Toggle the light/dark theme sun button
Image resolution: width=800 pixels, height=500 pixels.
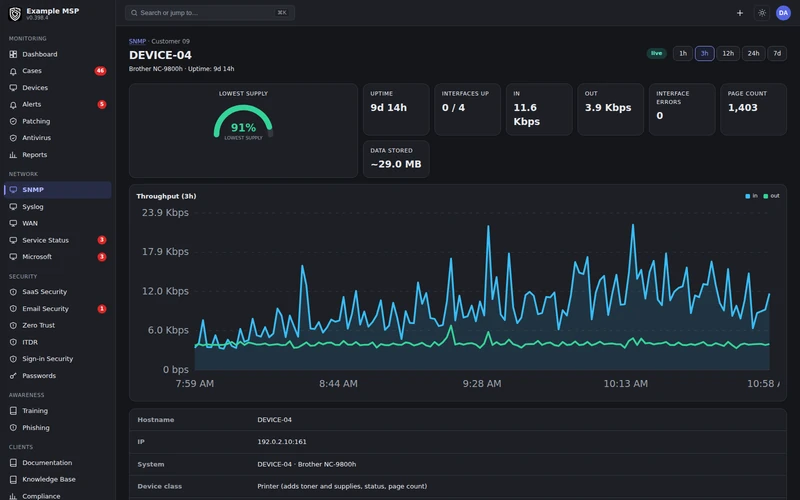click(x=762, y=13)
